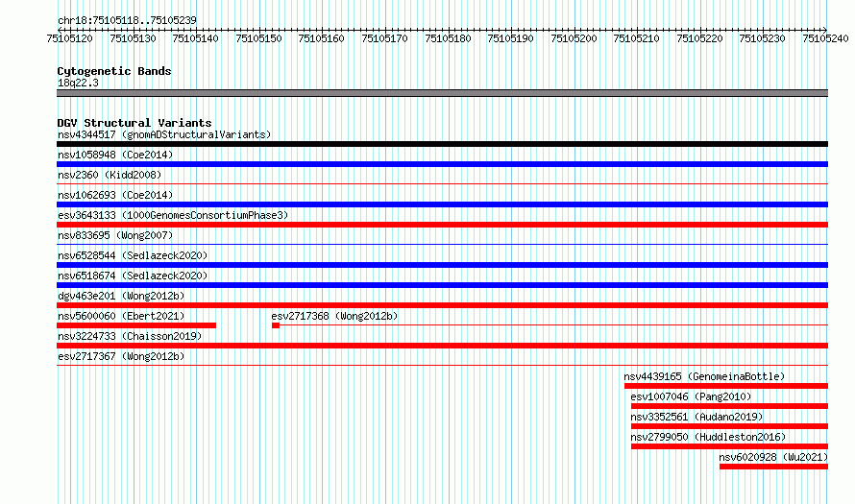This screenshot has width=855, height=504.
Task: Click ruler position 75105170
Action: (384, 38)
